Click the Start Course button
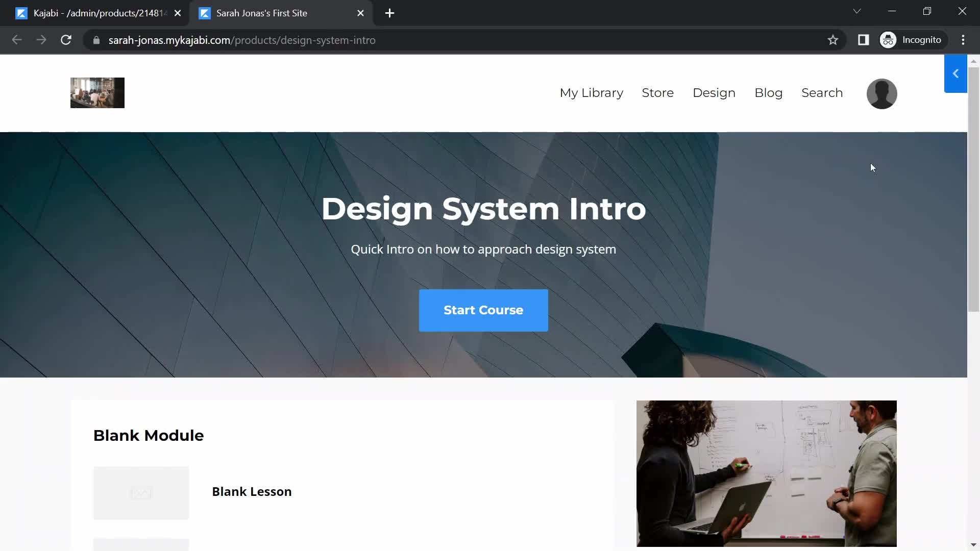Image resolution: width=980 pixels, height=551 pixels. (x=483, y=310)
